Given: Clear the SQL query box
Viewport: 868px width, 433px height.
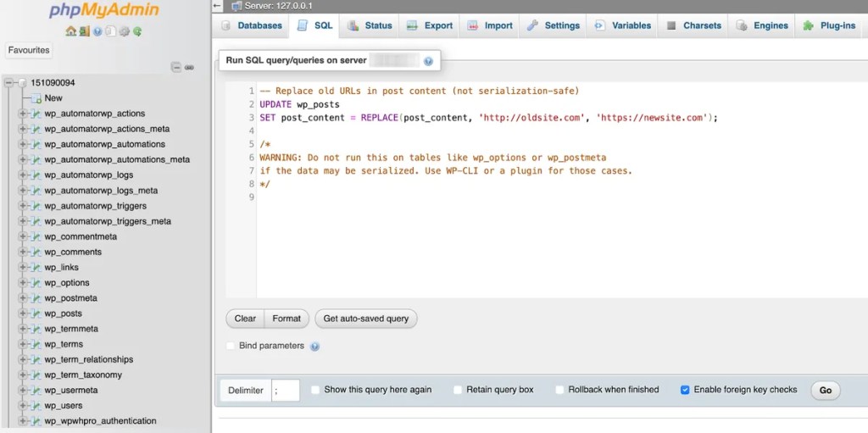Looking at the screenshot, I should 245,319.
